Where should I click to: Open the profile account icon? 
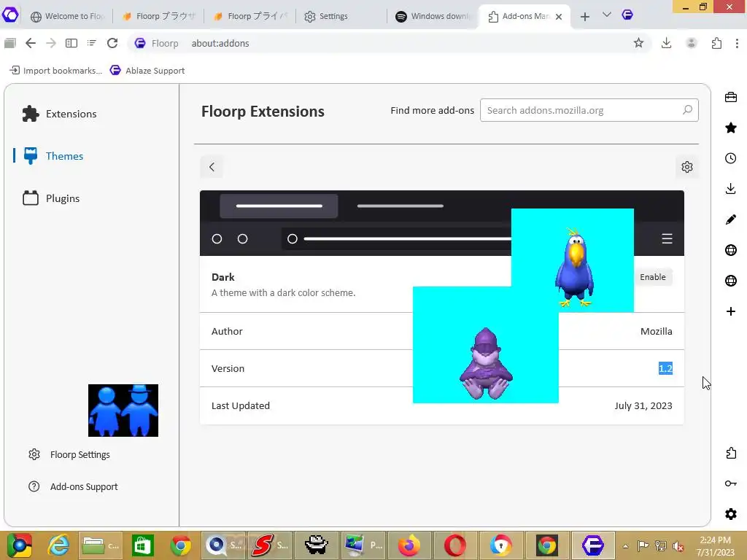pos(692,43)
